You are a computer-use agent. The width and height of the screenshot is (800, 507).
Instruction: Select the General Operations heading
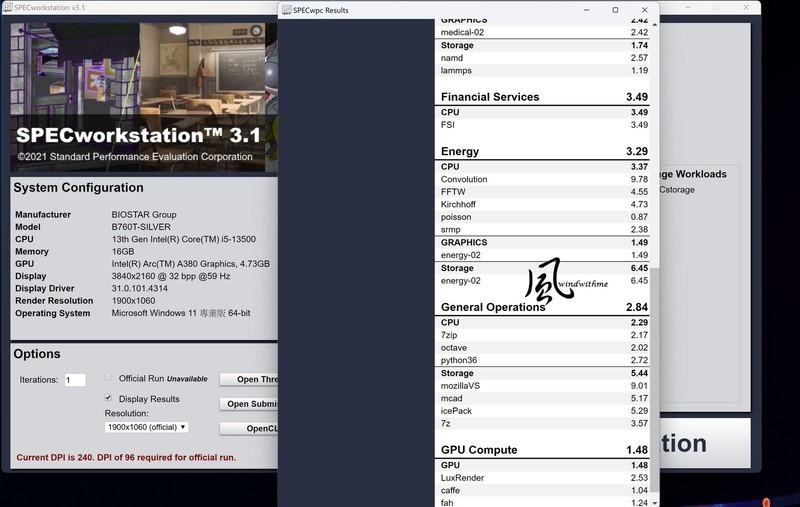pyautogui.click(x=493, y=307)
